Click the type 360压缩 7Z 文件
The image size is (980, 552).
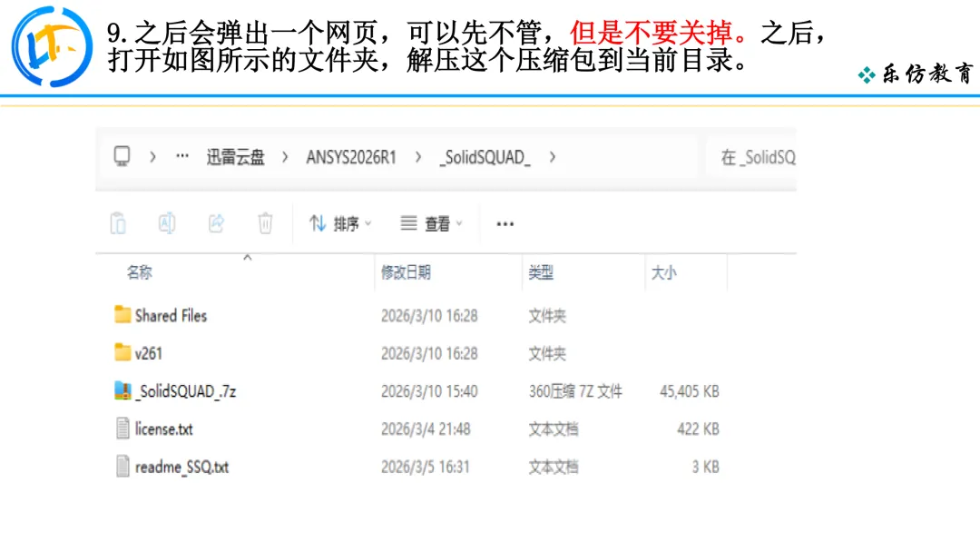click(575, 391)
